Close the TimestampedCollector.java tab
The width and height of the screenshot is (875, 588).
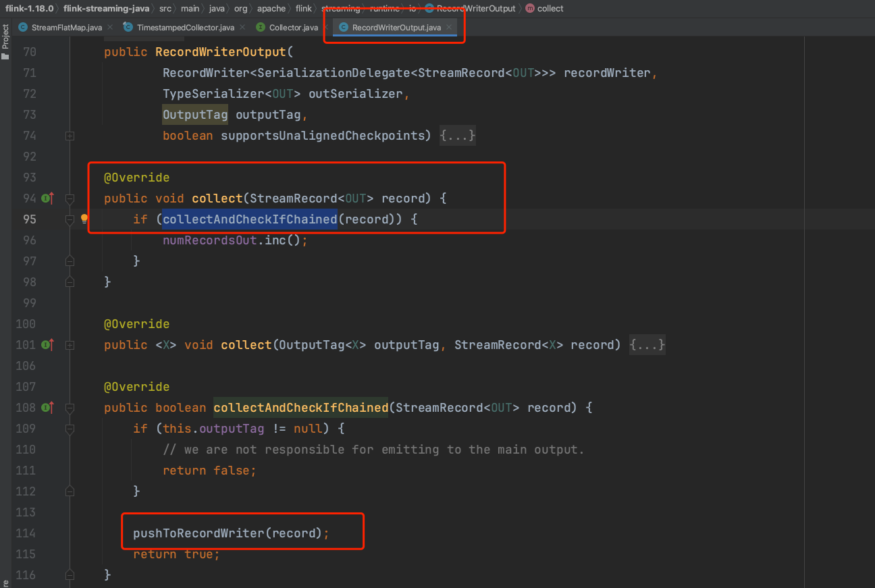pos(242,28)
